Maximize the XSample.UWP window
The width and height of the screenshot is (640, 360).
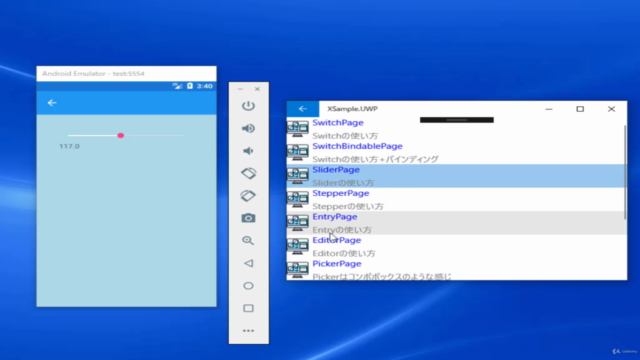[580, 109]
